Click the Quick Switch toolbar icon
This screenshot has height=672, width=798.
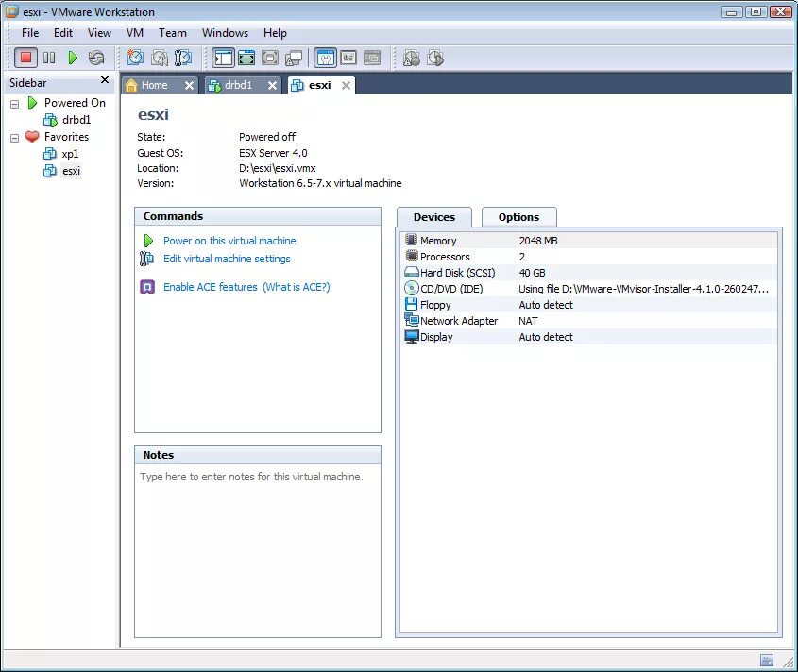click(x=246, y=58)
